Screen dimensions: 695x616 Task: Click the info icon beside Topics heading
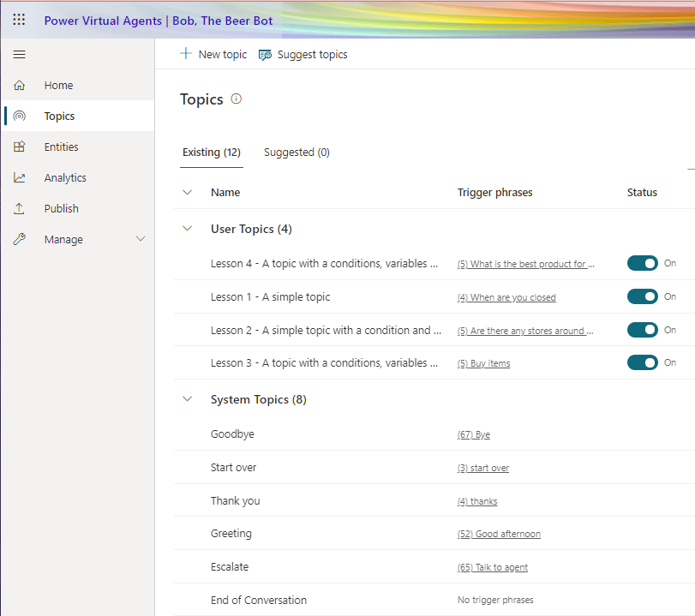(237, 99)
